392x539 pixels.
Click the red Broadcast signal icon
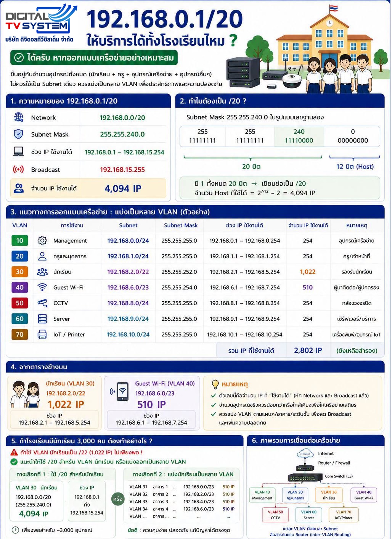(x=19, y=169)
